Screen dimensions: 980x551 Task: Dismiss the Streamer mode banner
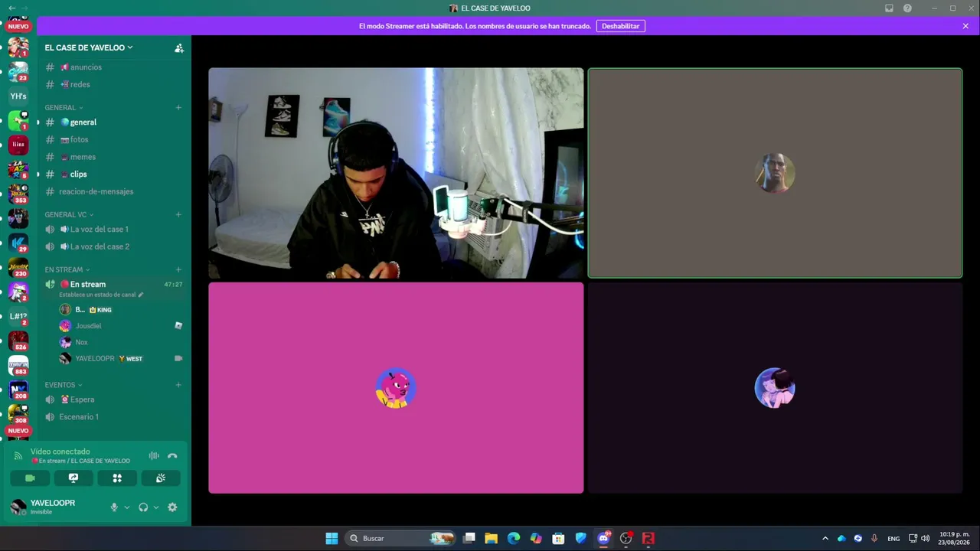(965, 26)
